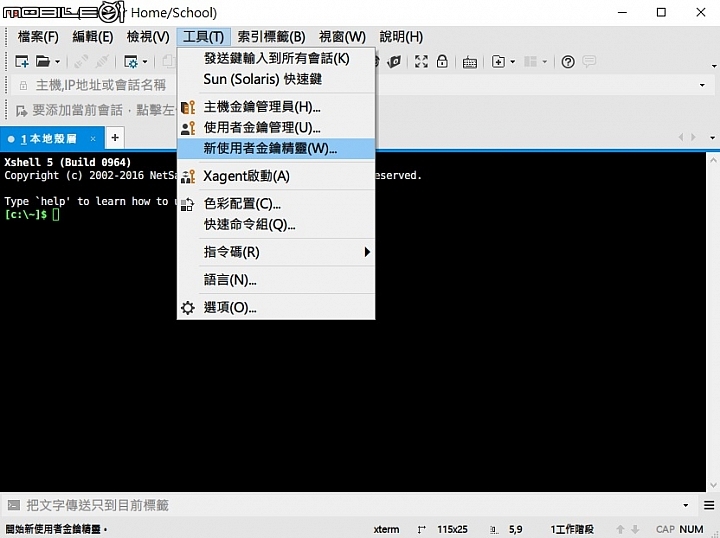The image size is (720, 538).
Task: Expand the compose bar target dropdown
Action: pyautogui.click(x=686, y=505)
